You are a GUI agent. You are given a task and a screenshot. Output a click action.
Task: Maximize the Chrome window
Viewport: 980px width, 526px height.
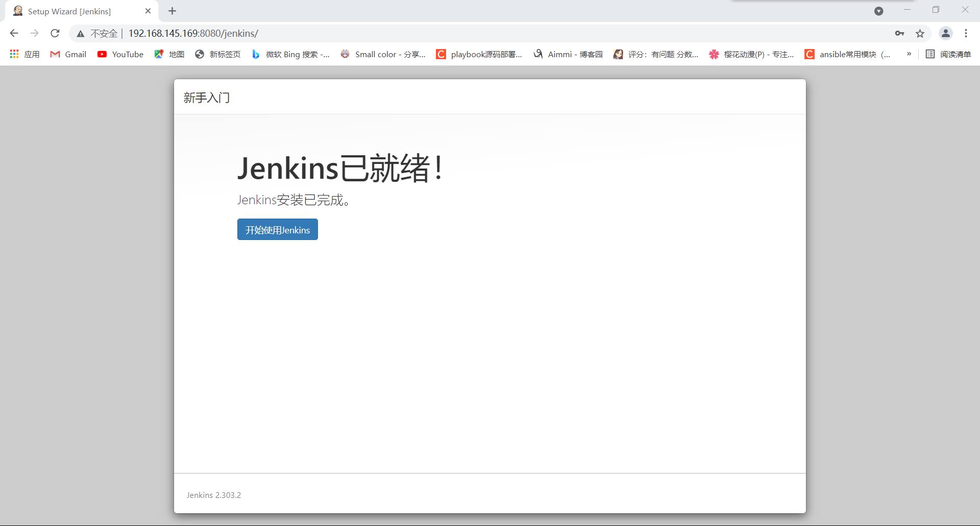936,10
